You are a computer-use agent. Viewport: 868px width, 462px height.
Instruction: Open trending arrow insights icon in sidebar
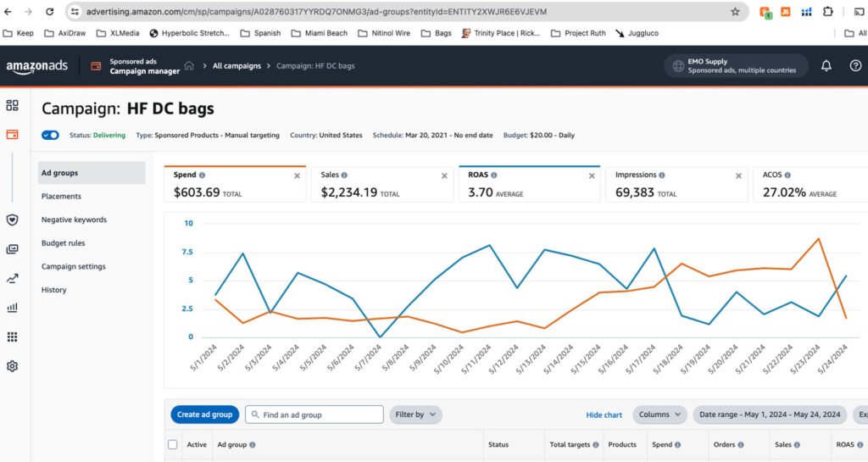(12, 278)
